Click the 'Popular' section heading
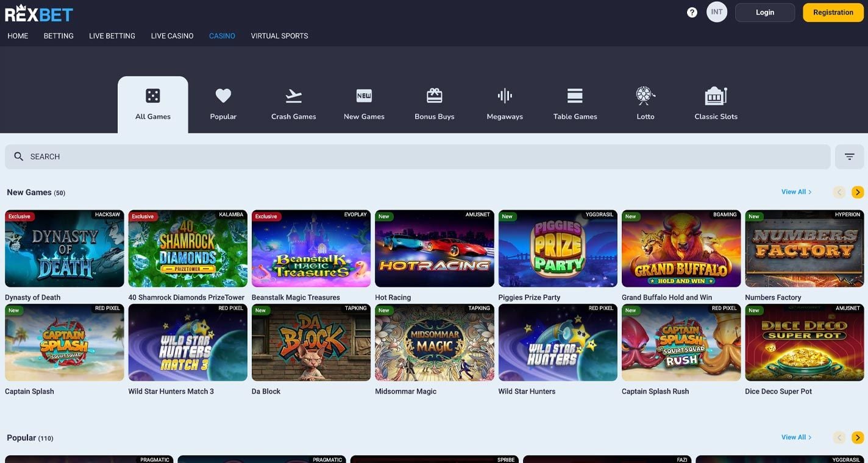This screenshot has width=868, height=463. coord(21,438)
